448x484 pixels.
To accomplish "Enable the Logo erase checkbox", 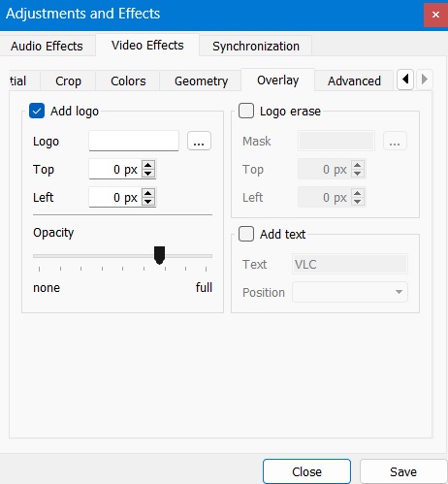I will pos(246,111).
